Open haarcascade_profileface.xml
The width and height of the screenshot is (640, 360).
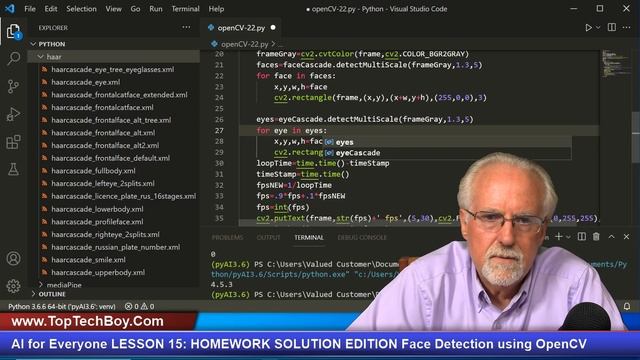pos(97,222)
